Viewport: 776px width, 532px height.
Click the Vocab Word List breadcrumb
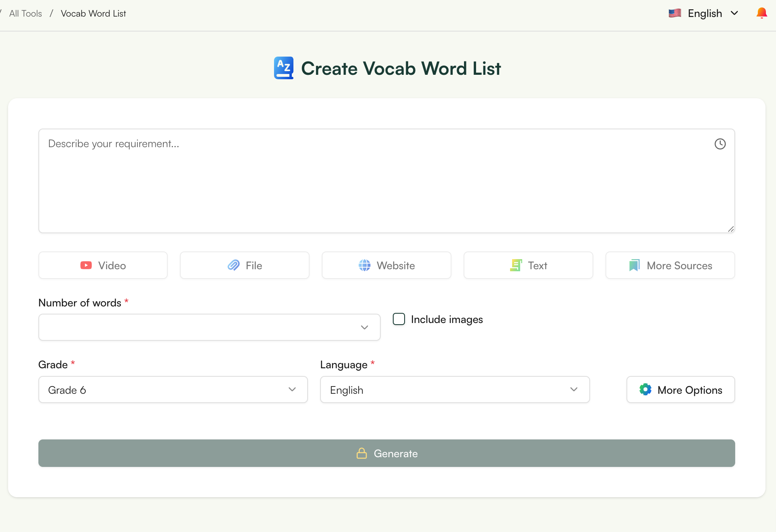[x=93, y=13]
